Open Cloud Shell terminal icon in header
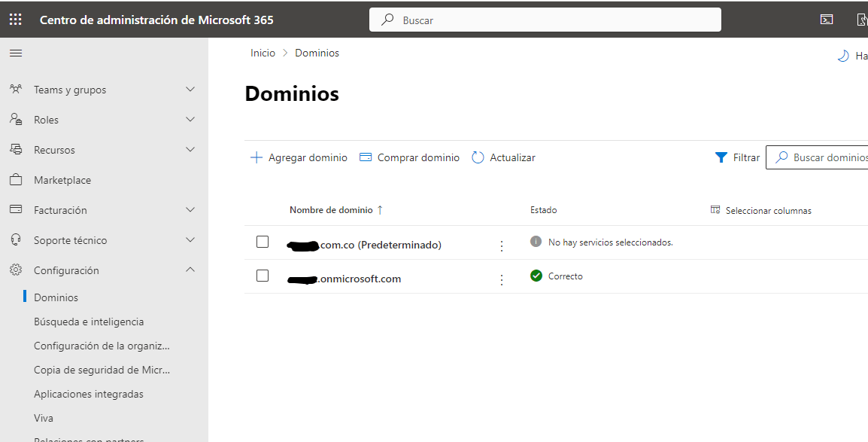 [x=827, y=20]
